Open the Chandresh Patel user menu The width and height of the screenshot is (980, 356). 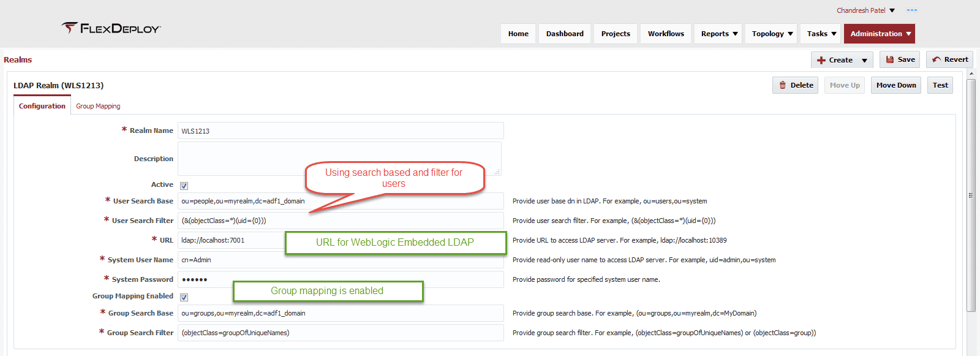point(865,10)
